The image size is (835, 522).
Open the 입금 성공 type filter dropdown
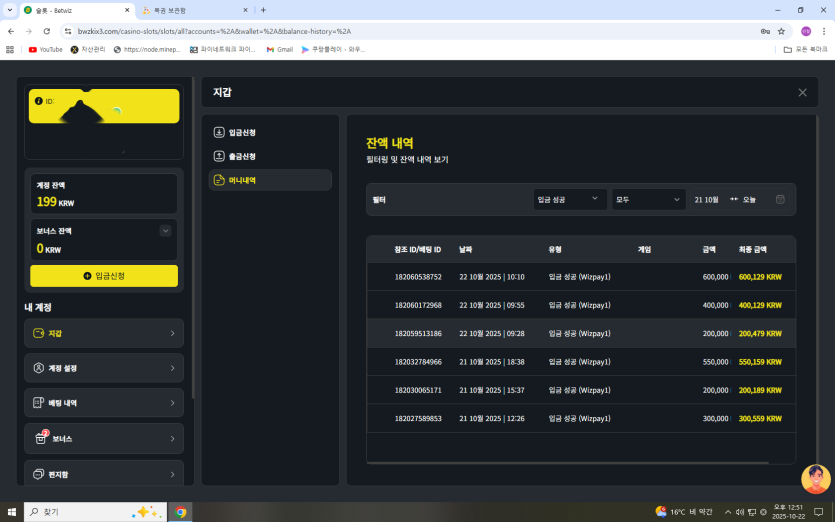point(570,200)
